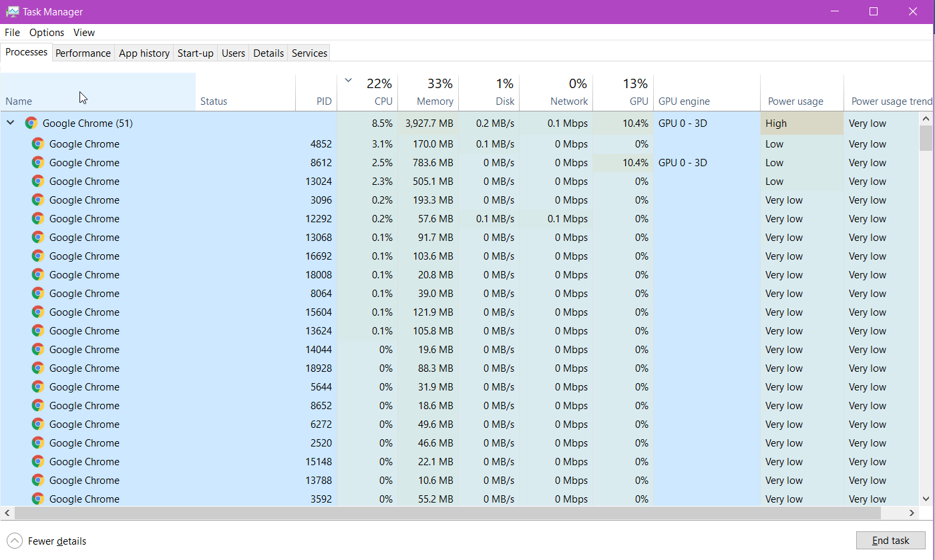Sort processes by the Memory column header
935x560 pixels.
(428, 92)
